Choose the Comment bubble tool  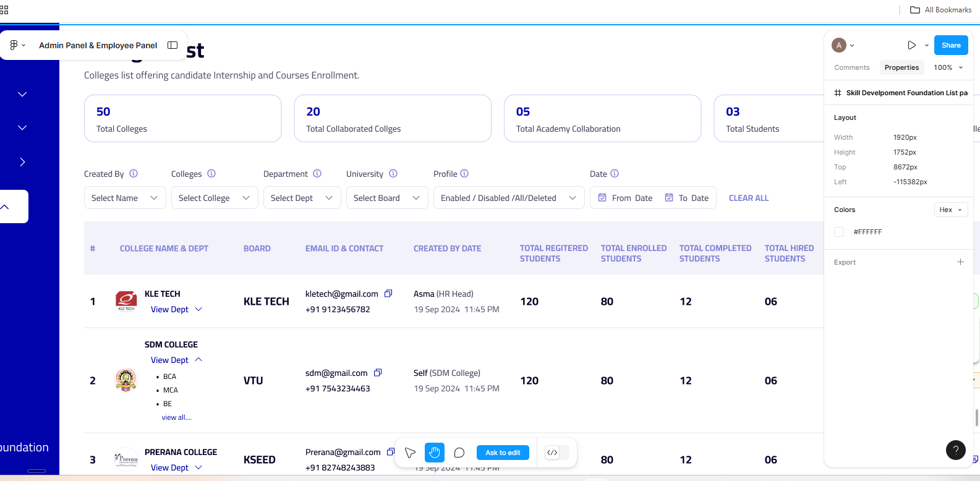(x=459, y=453)
